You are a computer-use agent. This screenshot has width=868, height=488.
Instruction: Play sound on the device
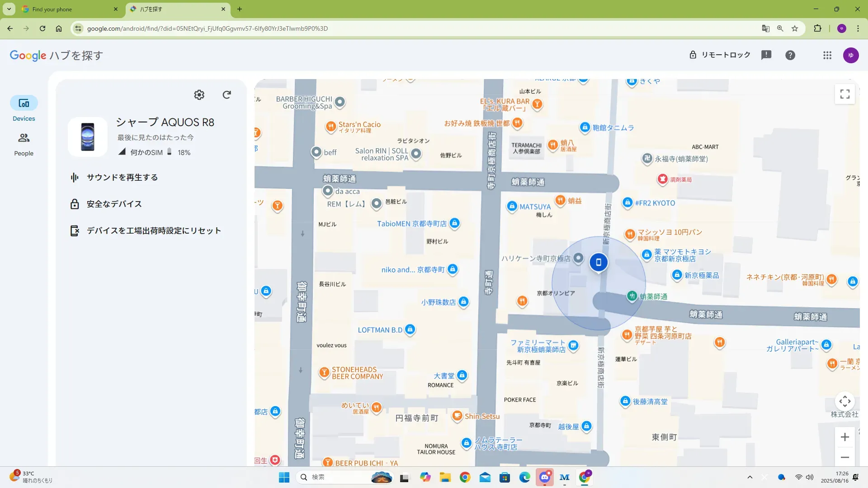coord(122,178)
